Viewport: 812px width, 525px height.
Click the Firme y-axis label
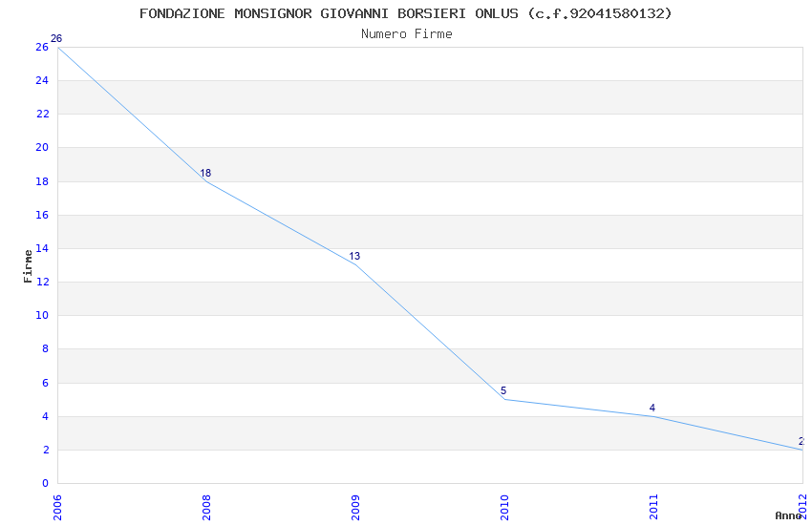[28, 266]
